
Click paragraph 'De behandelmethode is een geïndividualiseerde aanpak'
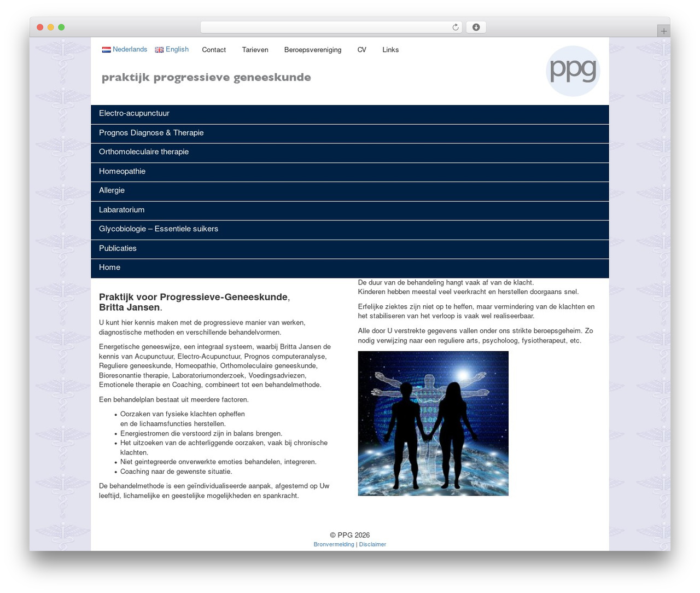pyautogui.click(x=214, y=491)
